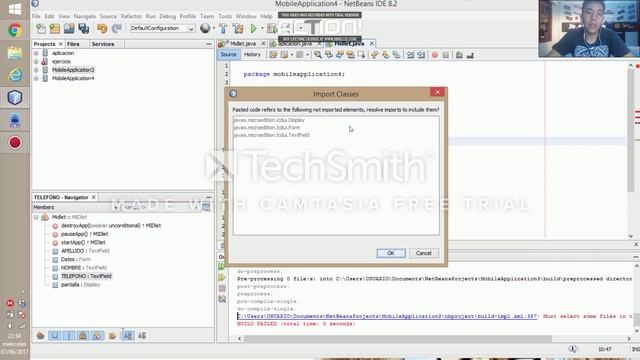Select the Source editor view button

point(228,55)
